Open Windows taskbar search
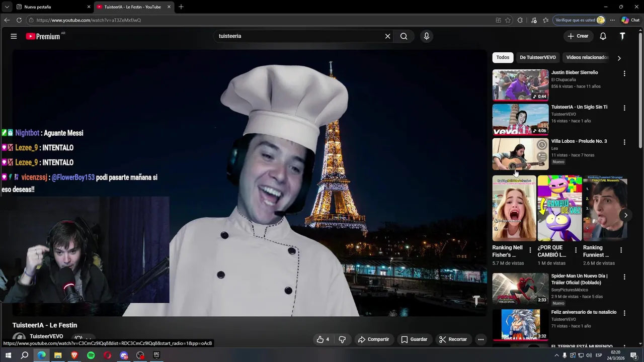Screen dimensions: 644x362 tap(25, 355)
